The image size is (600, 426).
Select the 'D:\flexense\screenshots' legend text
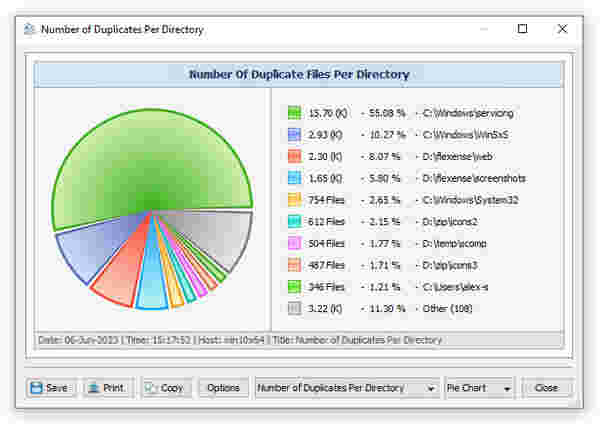pos(474,178)
